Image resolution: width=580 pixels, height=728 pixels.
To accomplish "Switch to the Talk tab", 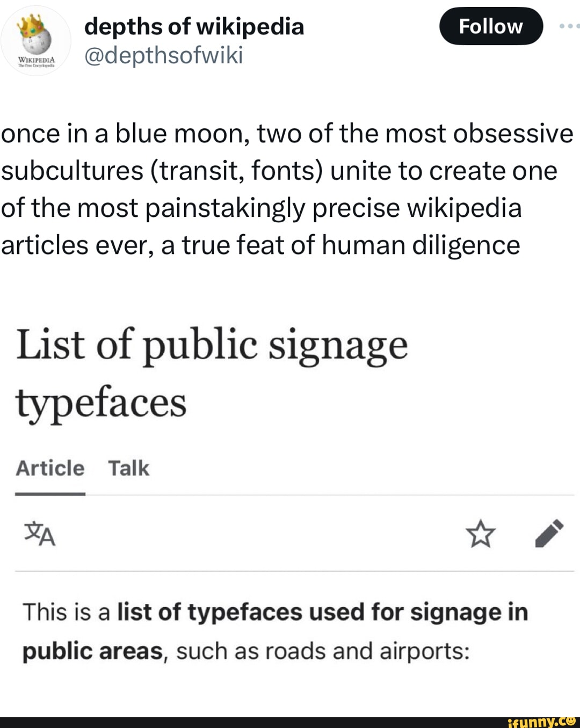I will coord(129,469).
